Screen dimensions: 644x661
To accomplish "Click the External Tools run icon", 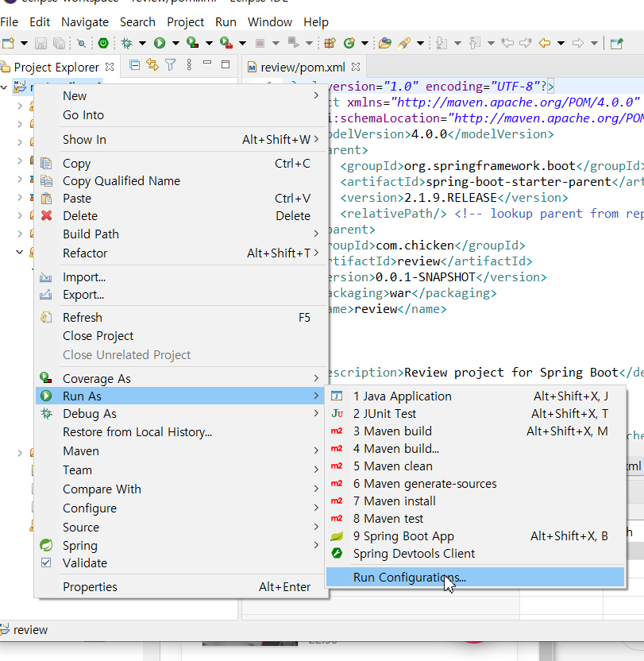I will 226,43.
